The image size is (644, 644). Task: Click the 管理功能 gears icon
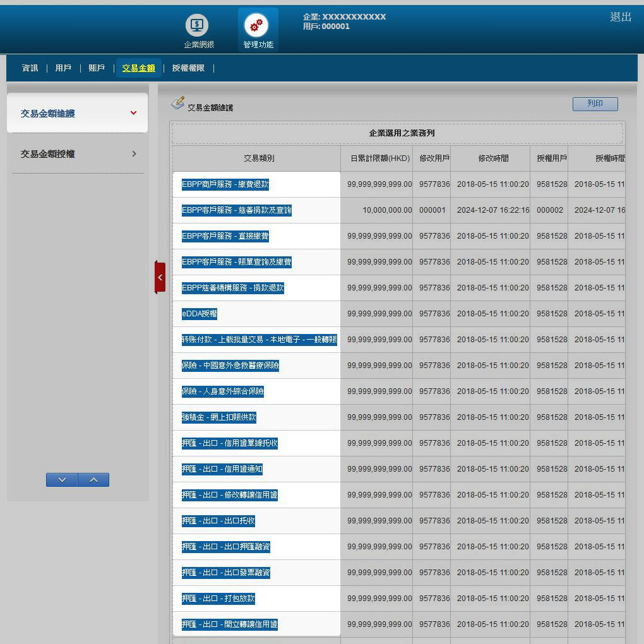[x=256, y=26]
